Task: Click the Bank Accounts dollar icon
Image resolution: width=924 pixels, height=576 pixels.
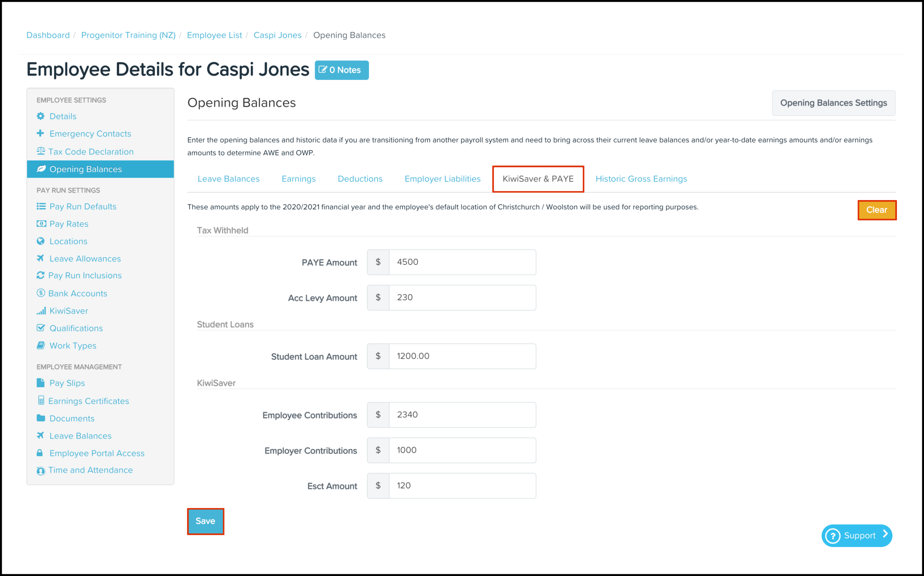Action: tap(41, 293)
